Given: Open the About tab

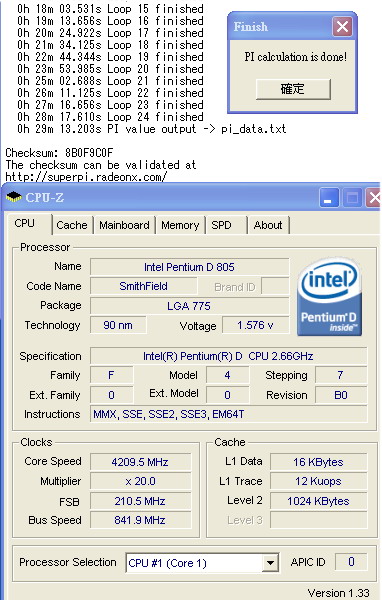Looking at the screenshot, I should point(268,225).
